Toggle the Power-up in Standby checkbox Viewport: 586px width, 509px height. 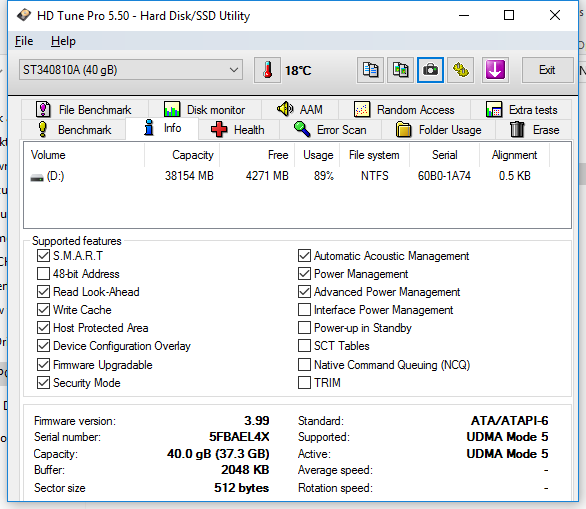(304, 327)
